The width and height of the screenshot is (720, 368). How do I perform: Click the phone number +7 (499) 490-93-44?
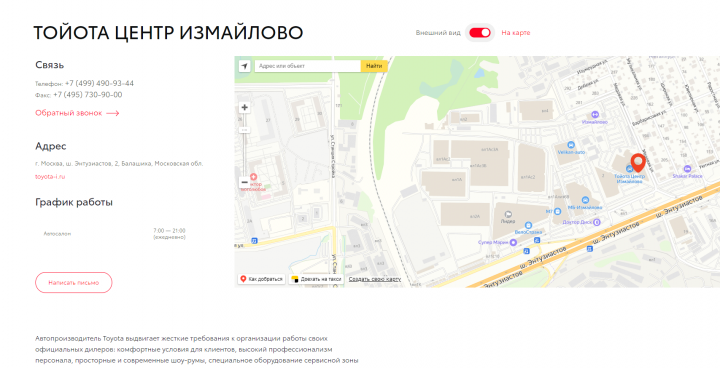click(x=99, y=83)
